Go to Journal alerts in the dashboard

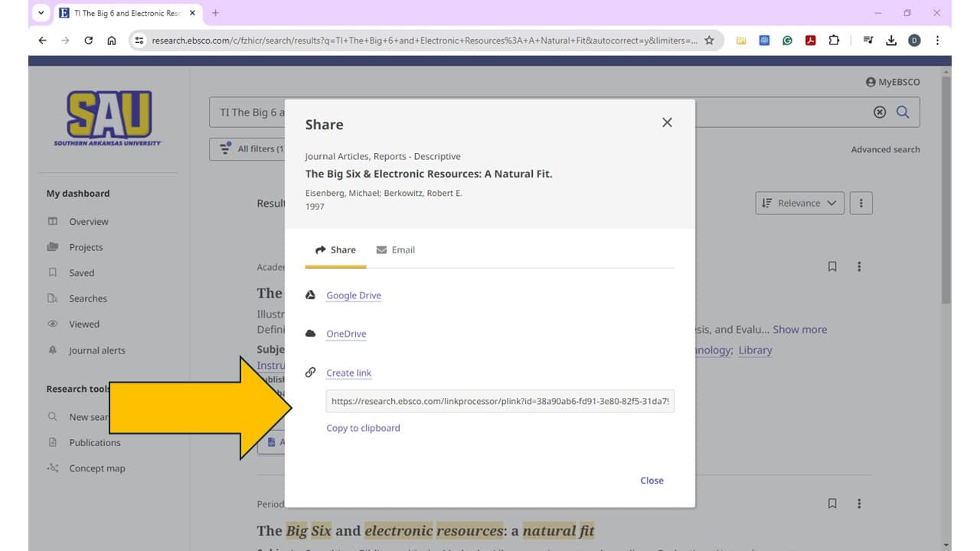pos(96,350)
